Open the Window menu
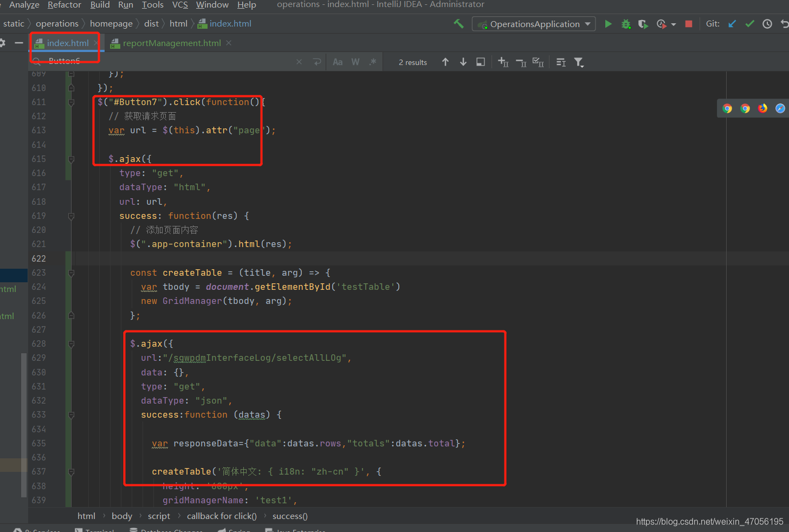Viewport: 789px width, 532px height. 212,5
